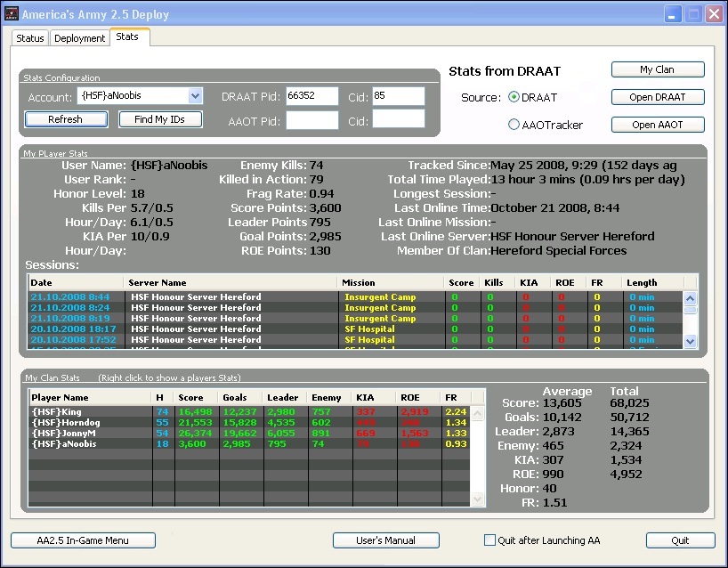Click the Find My IDs button
This screenshot has height=568, width=728.
[160, 119]
